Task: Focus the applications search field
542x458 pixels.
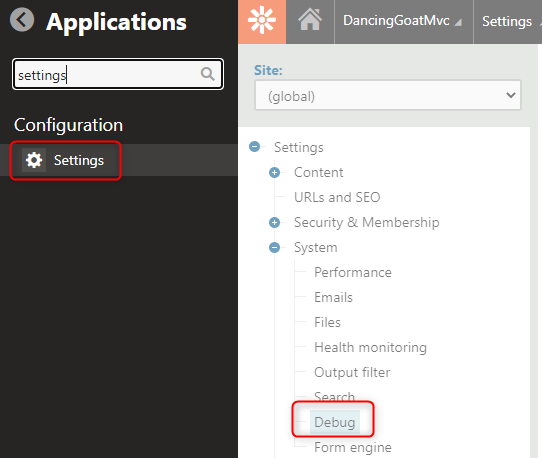Action: point(107,74)
